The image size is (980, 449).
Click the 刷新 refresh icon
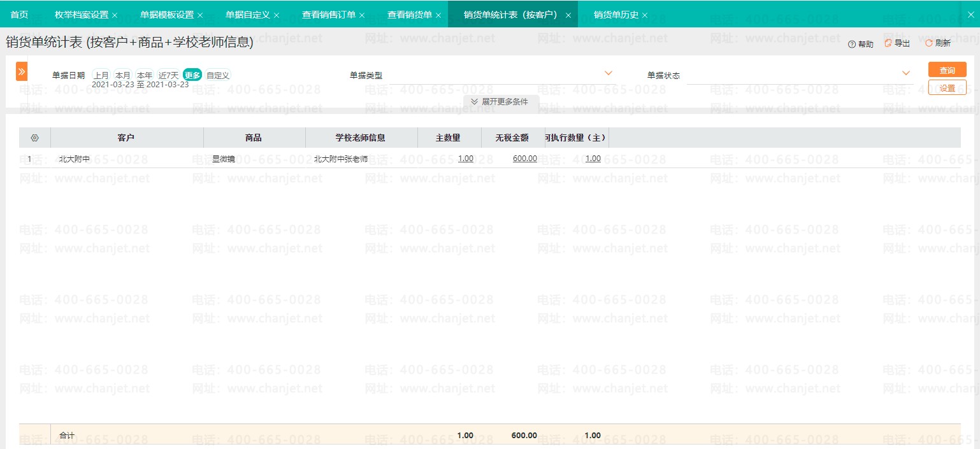click(x=928, y=43)
